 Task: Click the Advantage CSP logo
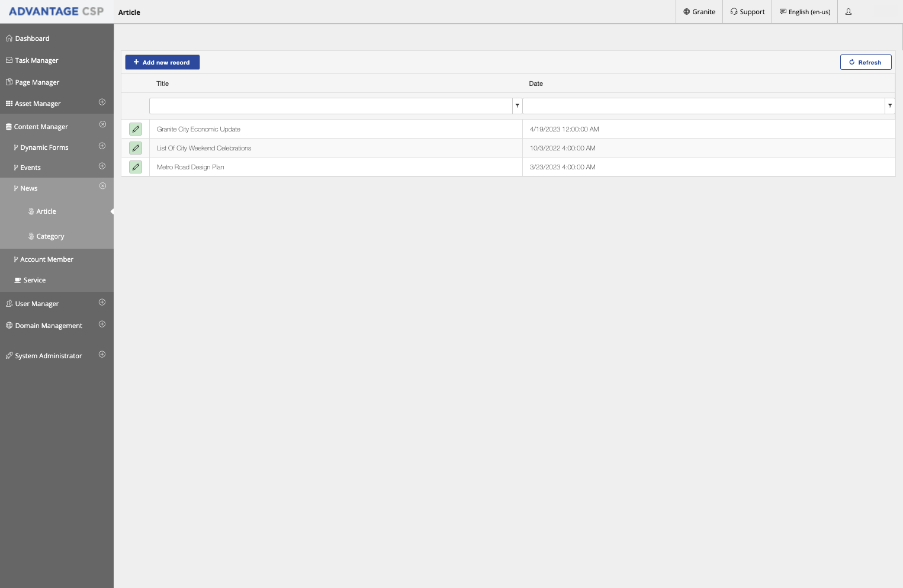click(56, 11)
